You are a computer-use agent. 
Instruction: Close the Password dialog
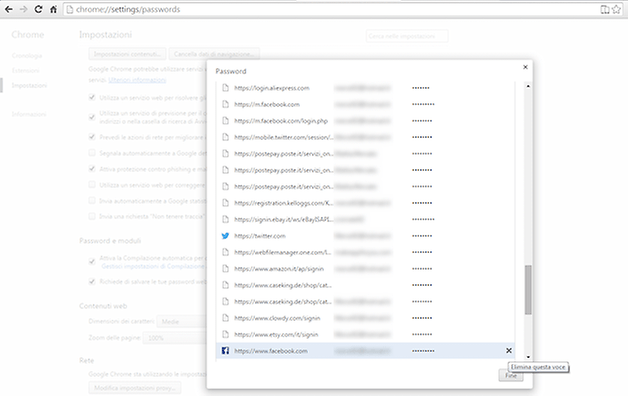(x=525, y=67)
